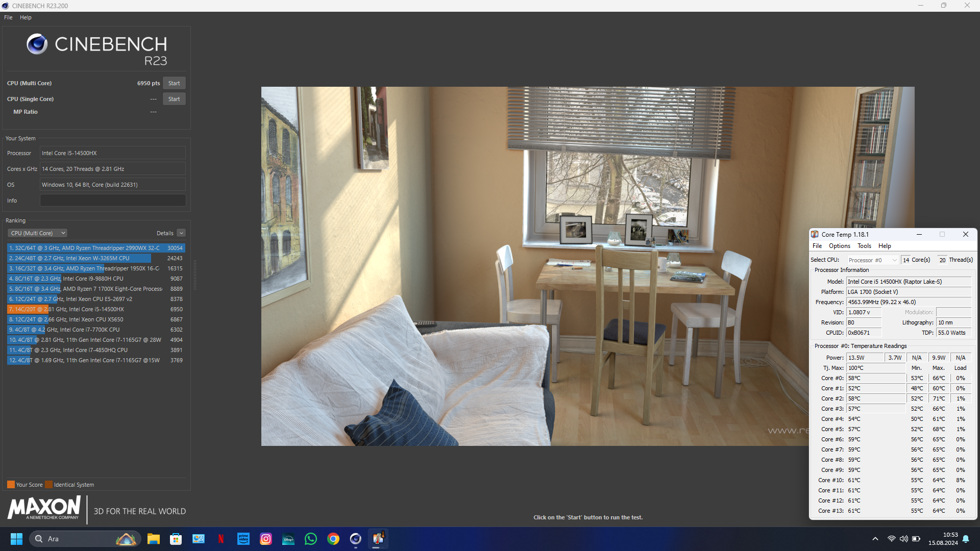Open File Explorer from taskbar
The height and width of the screenshot is (551, 980).
tap(154, 539)
